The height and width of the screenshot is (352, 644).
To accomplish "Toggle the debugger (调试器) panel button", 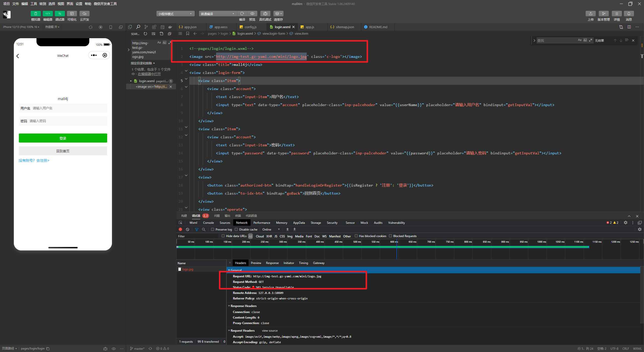I will click(60, 14).
